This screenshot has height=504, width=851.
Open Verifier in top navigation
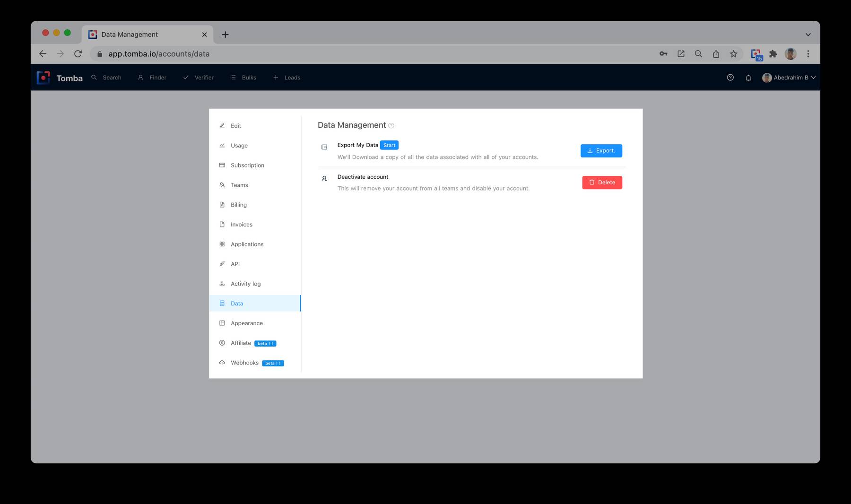[198, 78]
